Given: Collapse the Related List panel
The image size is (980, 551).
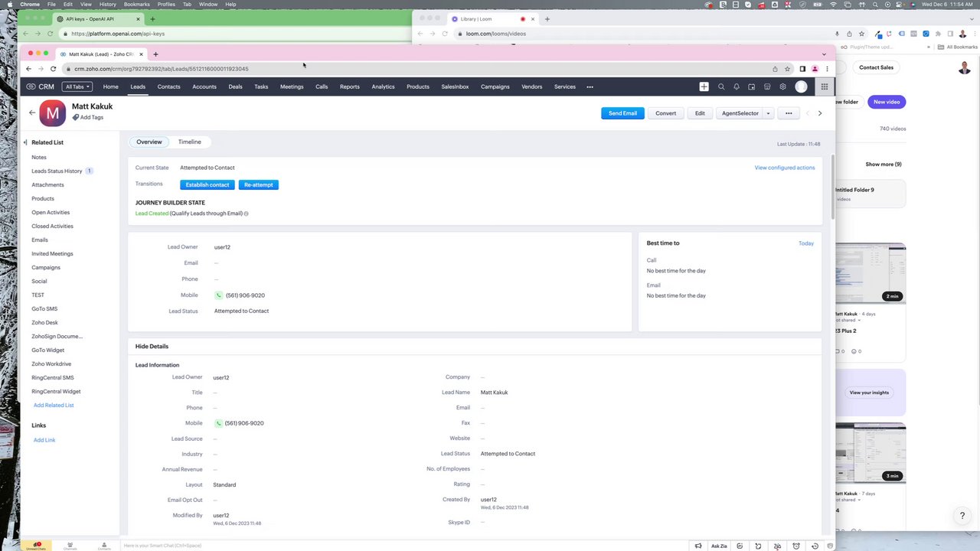Looking at the screenshot, I should [x=25, y=142].
